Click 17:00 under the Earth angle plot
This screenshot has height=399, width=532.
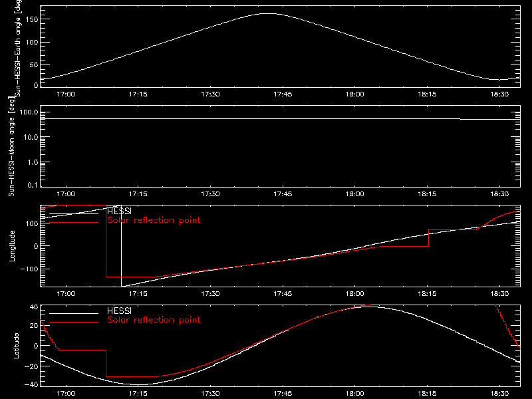(66, 94)
